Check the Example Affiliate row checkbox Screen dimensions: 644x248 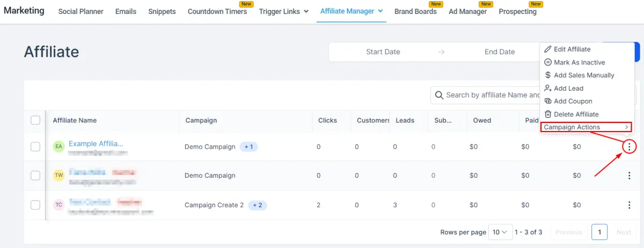click(35, 147)
